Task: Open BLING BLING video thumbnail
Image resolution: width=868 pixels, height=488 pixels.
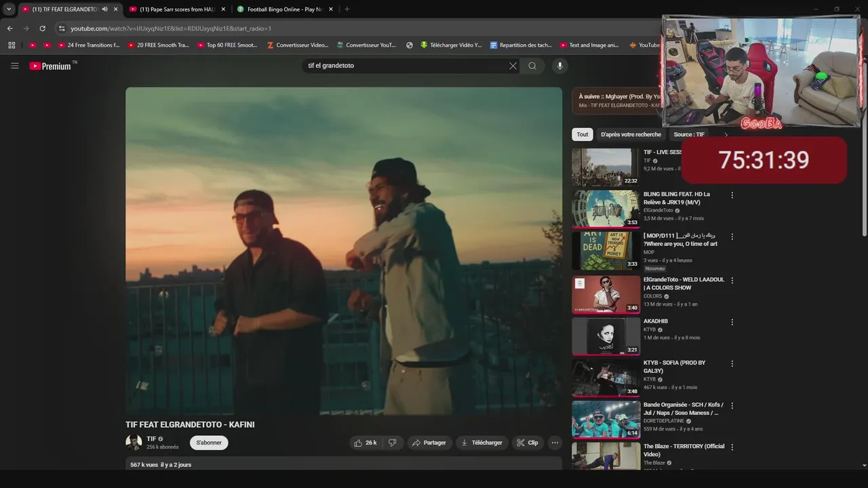Action: (x=606, y=209)
